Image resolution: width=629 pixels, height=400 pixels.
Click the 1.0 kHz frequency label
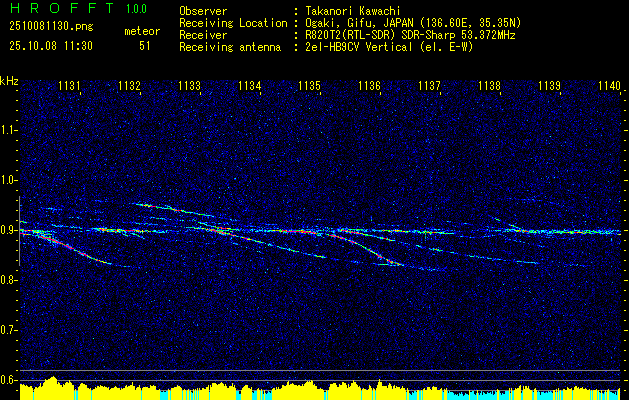8,180
